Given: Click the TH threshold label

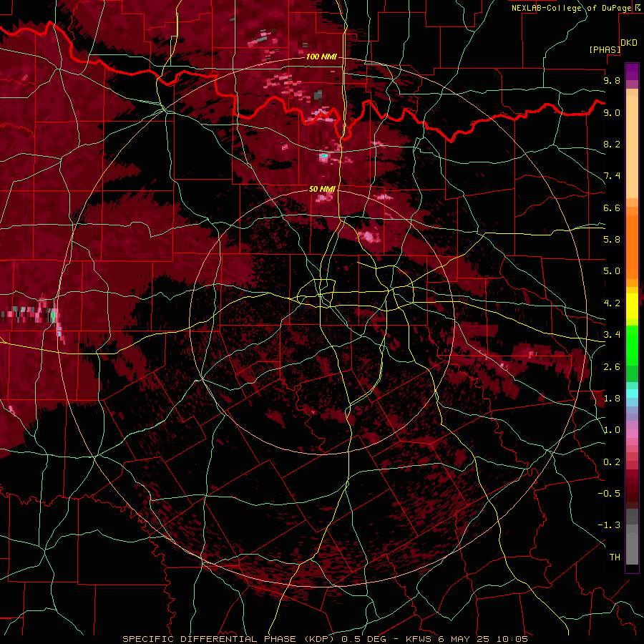Looking at the screenshot, I should [x=615, y=557].
